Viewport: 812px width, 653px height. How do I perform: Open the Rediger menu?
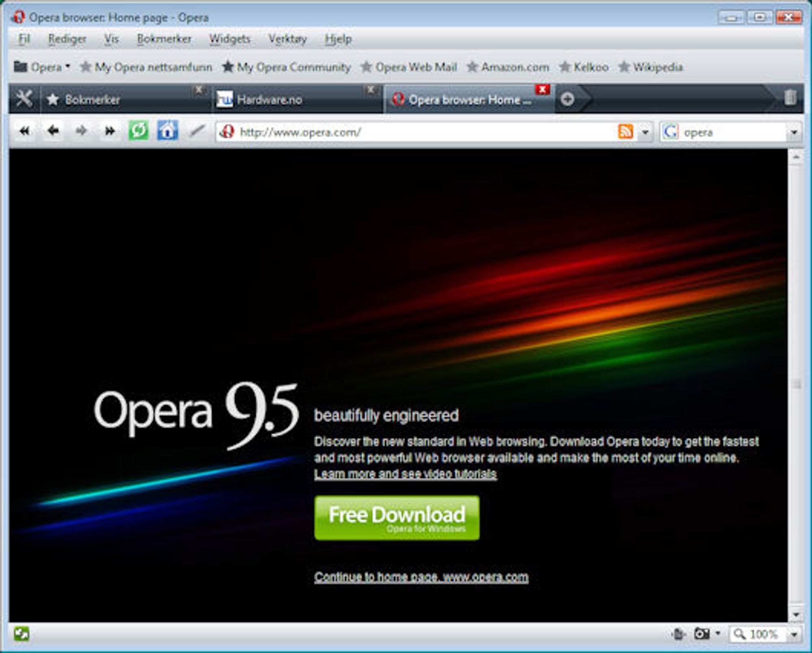click(67, 39)
